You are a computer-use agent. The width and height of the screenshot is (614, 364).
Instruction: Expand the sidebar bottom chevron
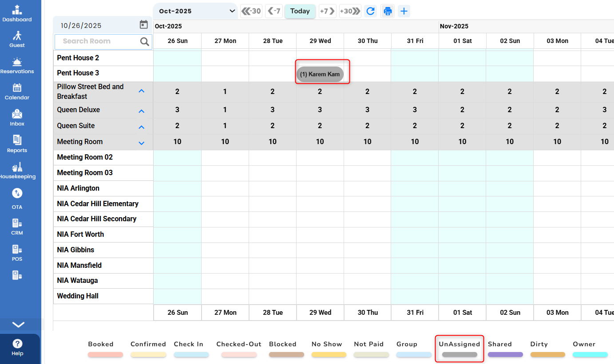click(18, 325)
